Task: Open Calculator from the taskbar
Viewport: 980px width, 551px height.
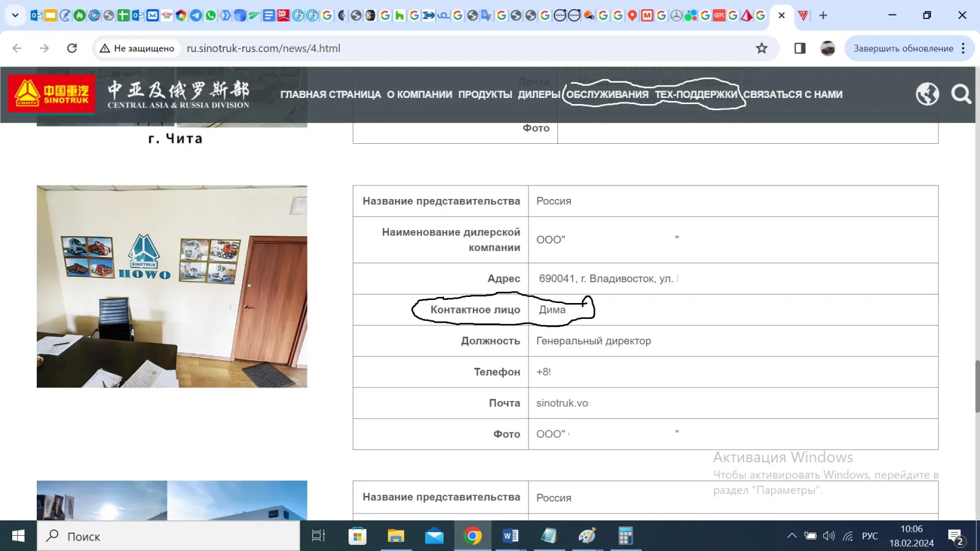Action: pos(625,536)
